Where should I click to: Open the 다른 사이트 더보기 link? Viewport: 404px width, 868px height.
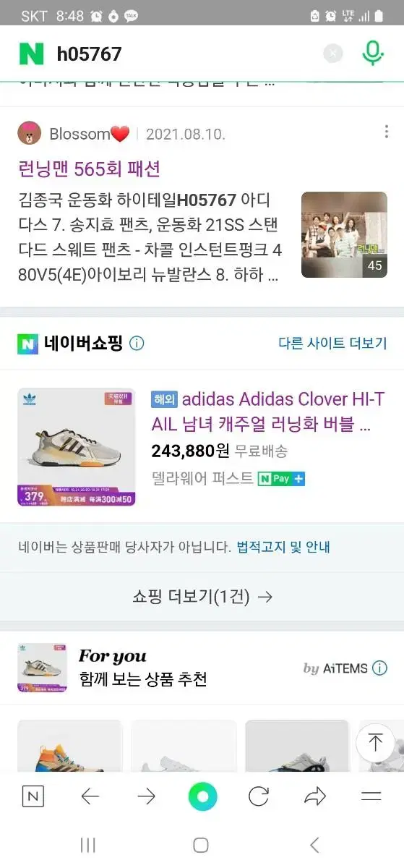click(333, 343)
